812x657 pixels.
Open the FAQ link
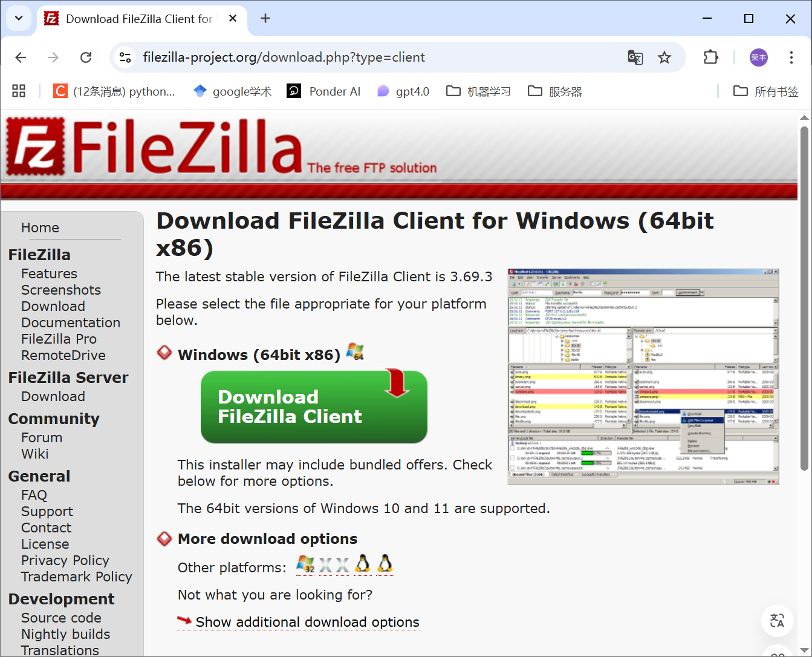click(34, 495)
